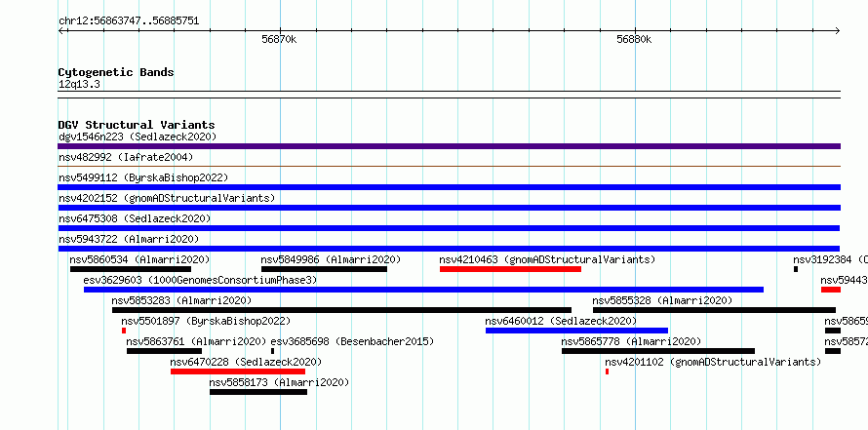Click the tiny red nsv4201102 marker
The width and height of the screenshot is (868, 430).
[608, 371]
